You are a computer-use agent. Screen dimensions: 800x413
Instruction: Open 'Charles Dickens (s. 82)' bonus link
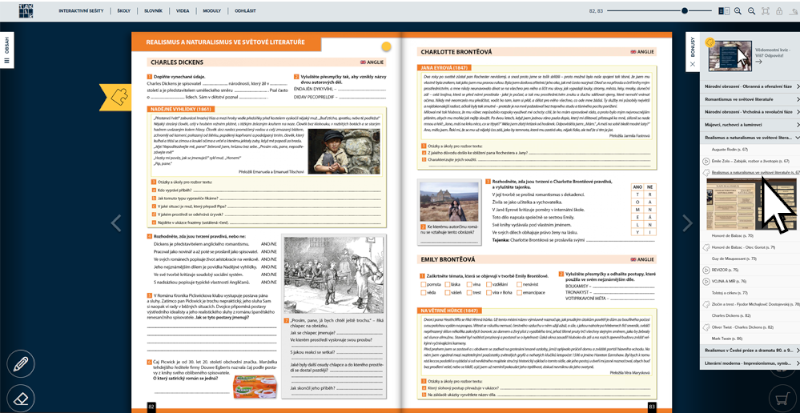tap(730, 315)
